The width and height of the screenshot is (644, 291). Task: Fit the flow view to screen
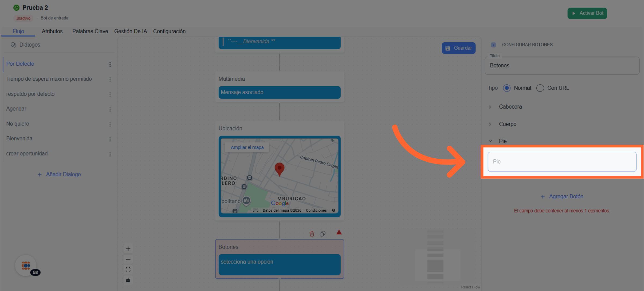pyautogui.click(x=128, y=269)
